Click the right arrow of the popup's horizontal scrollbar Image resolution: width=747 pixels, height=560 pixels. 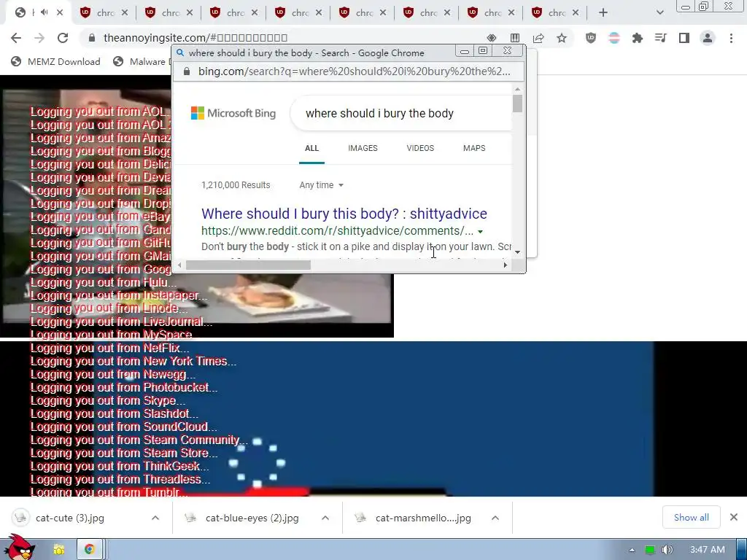pos(505,265)
